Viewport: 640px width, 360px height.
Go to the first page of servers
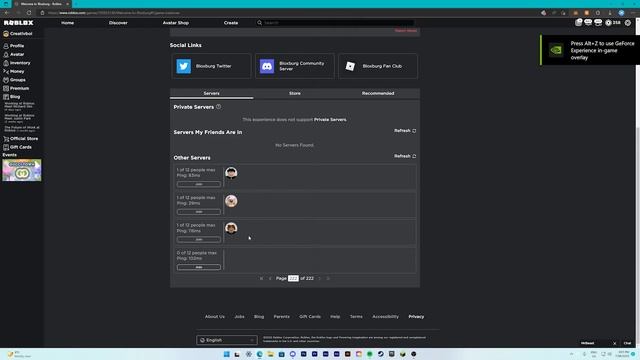(x=261, y=278)
